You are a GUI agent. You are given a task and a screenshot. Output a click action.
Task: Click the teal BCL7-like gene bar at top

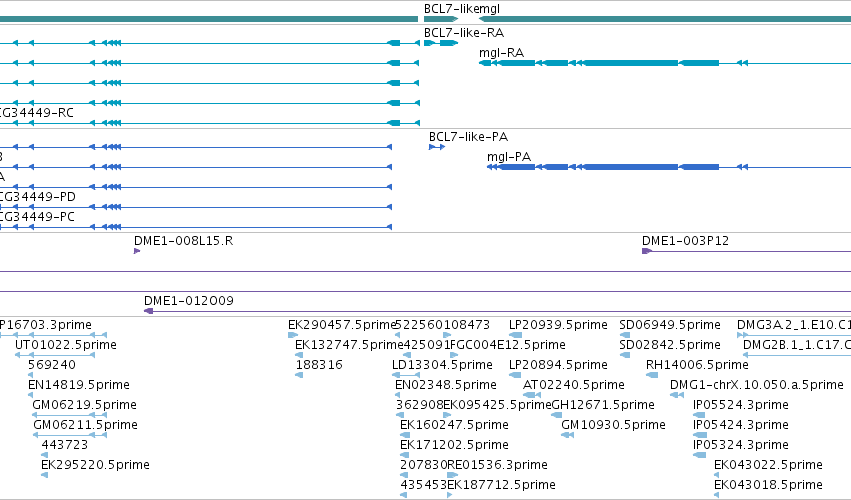pyautogui.click(x=441, y=19)
